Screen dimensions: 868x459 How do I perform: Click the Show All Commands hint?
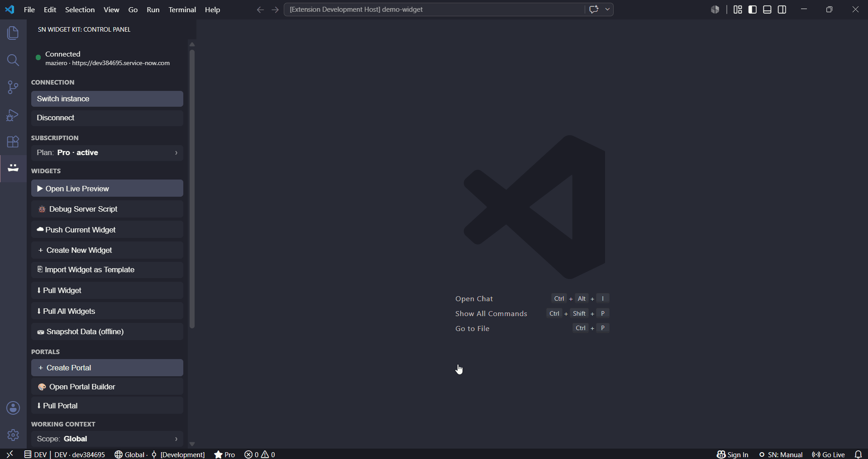pos(491,313)
